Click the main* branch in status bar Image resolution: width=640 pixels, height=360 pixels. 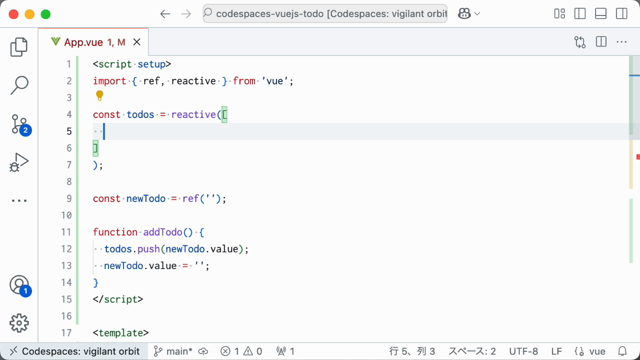(x=173, y=351)
